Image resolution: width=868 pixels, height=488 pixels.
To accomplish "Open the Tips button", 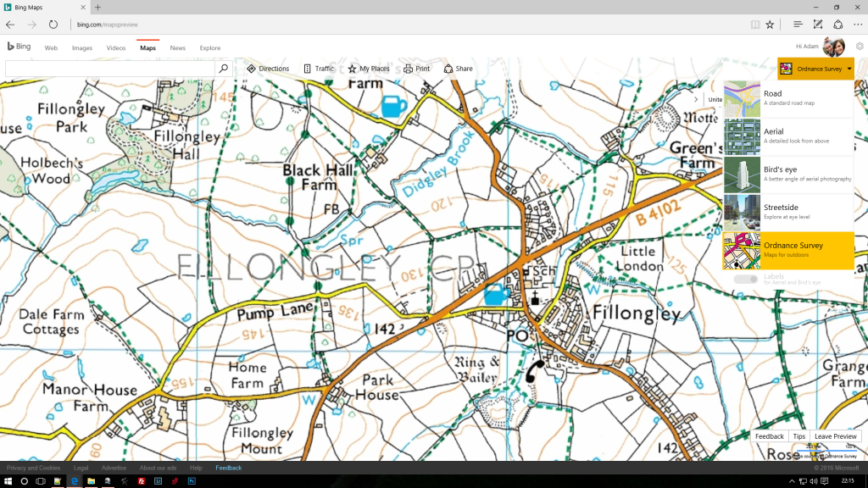I will pos(798,436).
